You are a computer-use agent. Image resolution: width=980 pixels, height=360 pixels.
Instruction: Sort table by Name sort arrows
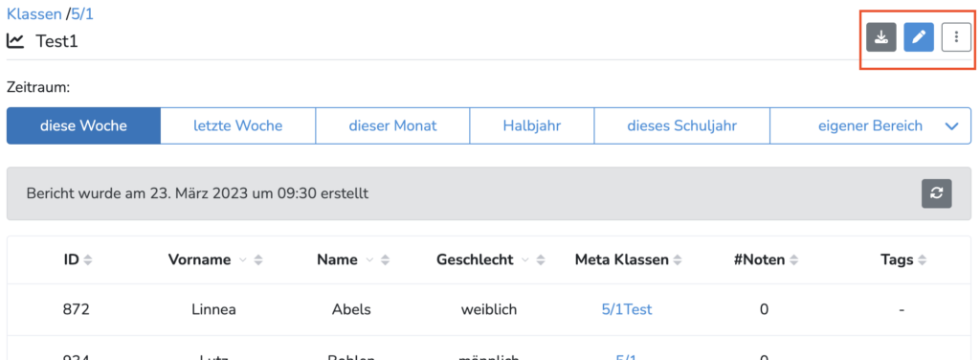(x=385, y=260)
